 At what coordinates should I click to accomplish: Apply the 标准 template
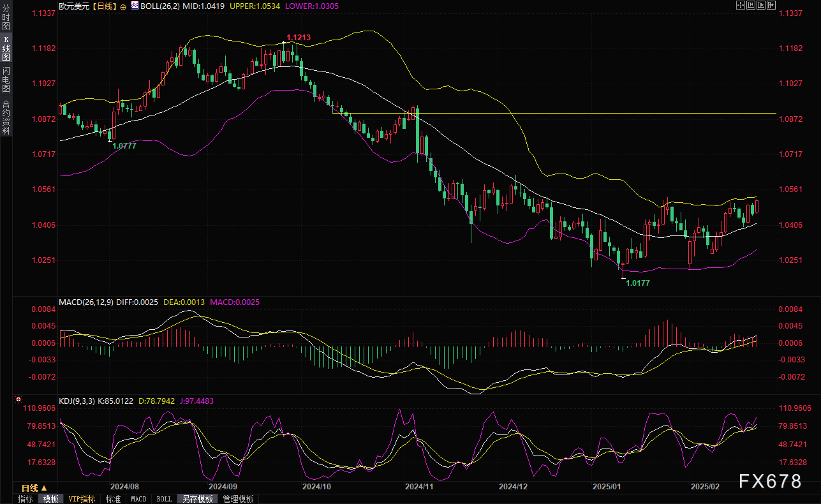point(113,499)
